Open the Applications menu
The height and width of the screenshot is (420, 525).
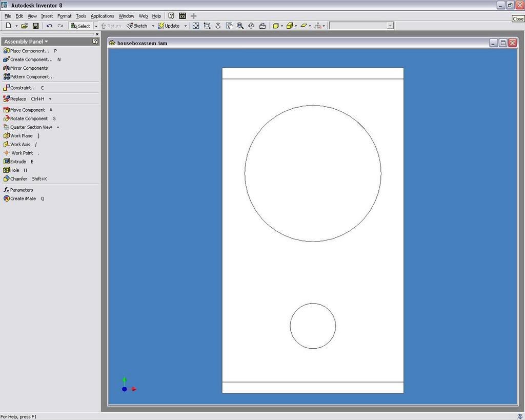[x=102, y=16]
